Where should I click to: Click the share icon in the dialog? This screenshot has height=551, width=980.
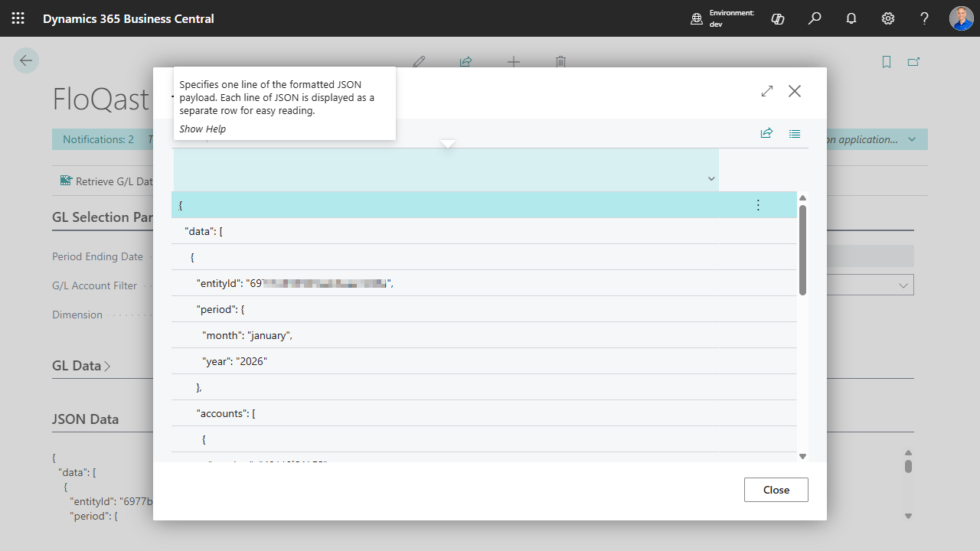click(766, 133)
